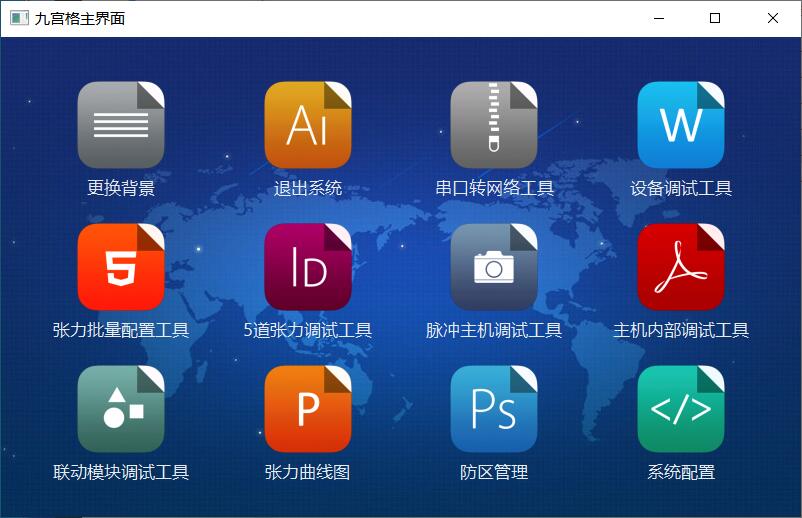Open the orange P icon for 张力曲线图
802x518 pixels.
[307, 409]
